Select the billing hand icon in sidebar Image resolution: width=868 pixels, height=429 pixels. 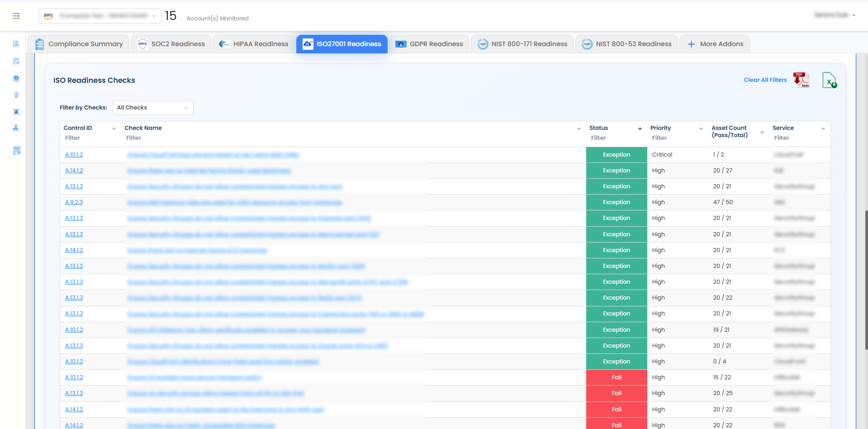click(16, 127)
